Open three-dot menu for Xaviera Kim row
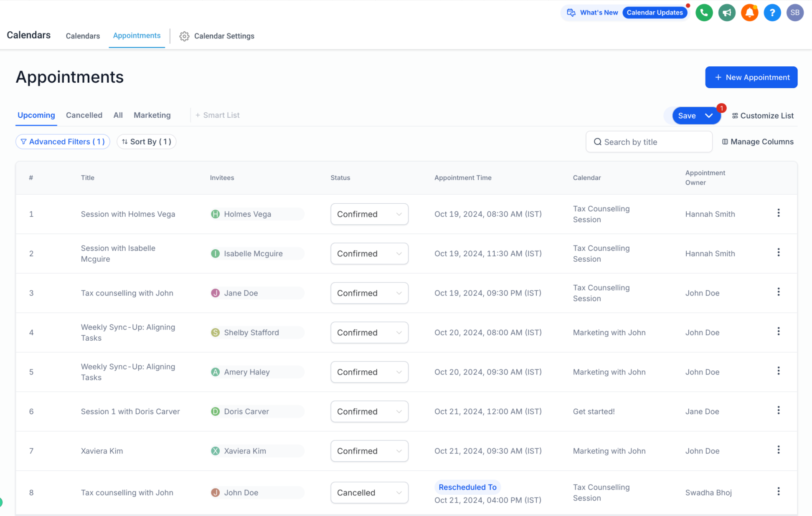812x516 pixels. click(778, 450)
